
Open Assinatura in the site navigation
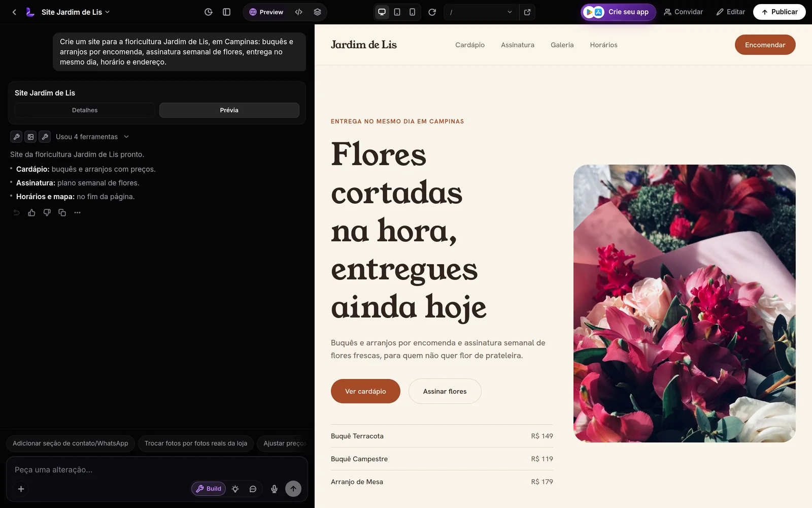click(x=518, y=45)
